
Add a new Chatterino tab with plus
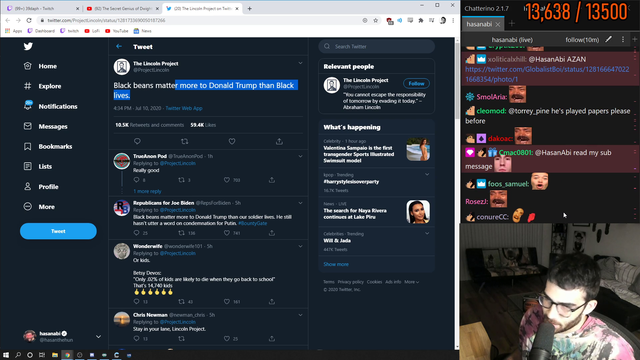pyautogui.click(x=511, y=24)
